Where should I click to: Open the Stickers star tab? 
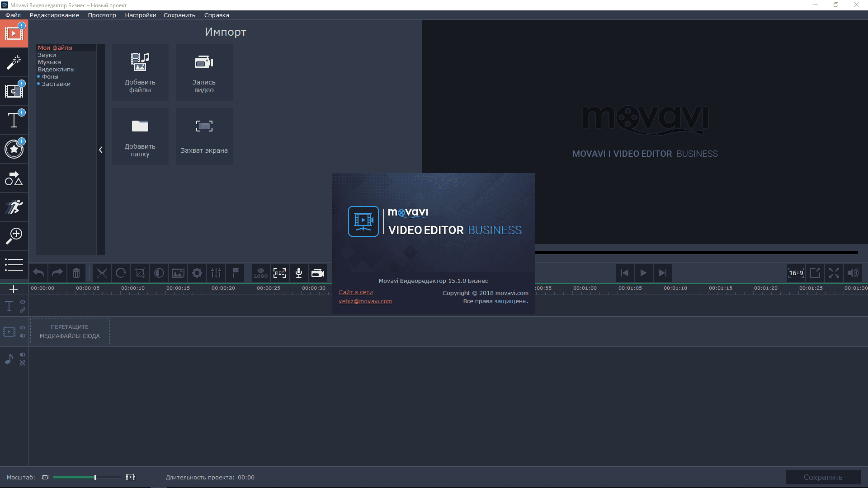14,149
